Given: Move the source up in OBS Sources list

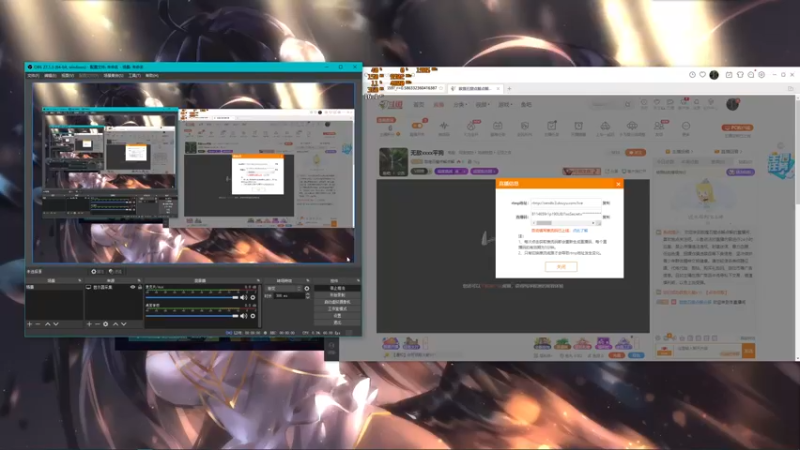Looking at the screenshot, I should (115, 324).
